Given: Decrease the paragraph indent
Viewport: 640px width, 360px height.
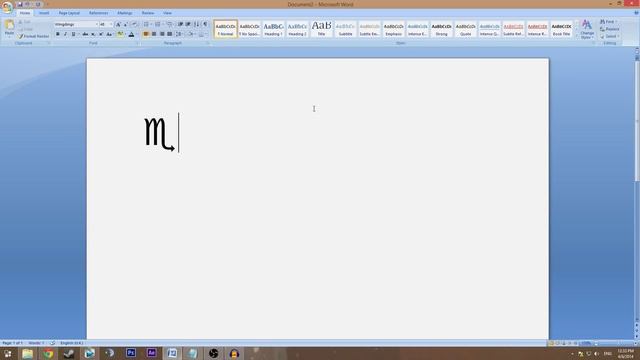Looking at the screenshot, I should (180, 24).
